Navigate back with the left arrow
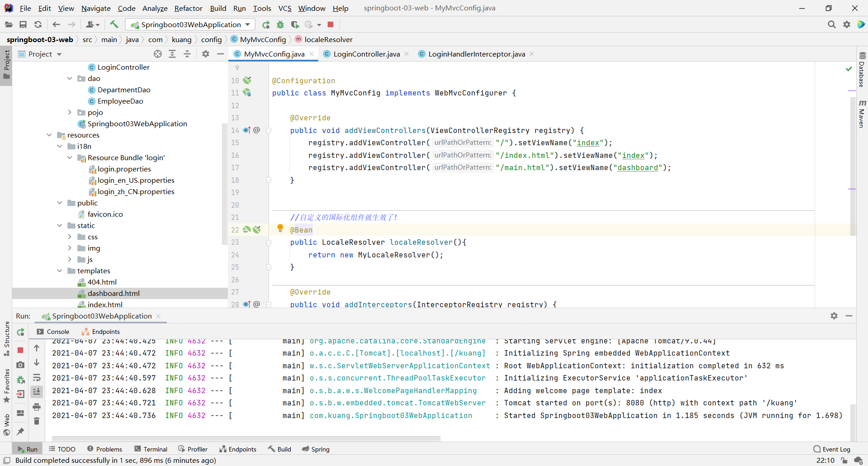The height and width of the screenshot is (466, 868). pos(56,24)
